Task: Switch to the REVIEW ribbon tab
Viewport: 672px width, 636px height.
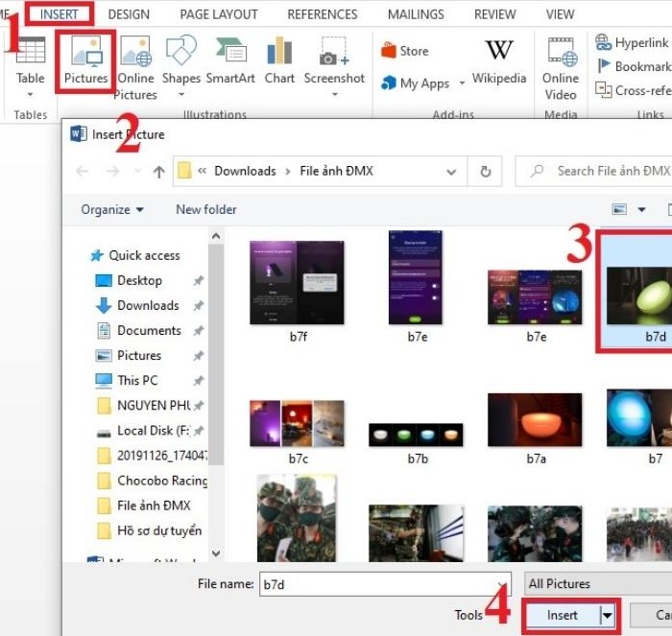Action: click(494, 14)
